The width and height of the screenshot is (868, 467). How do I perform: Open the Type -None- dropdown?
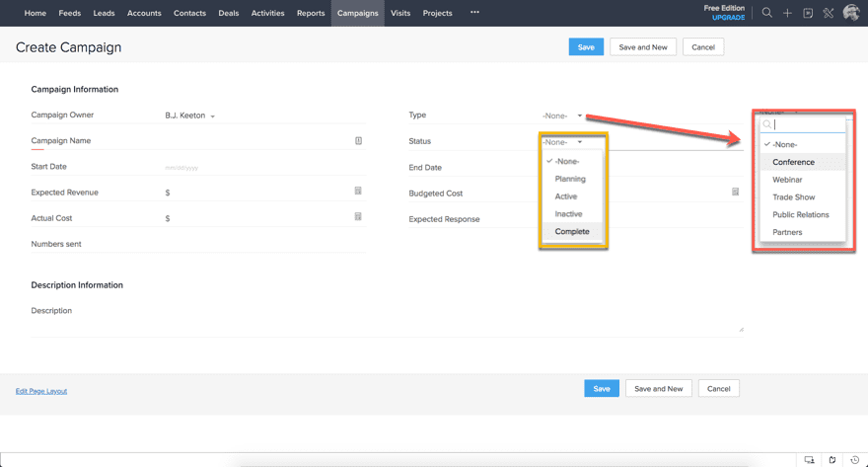click(562, 116)
